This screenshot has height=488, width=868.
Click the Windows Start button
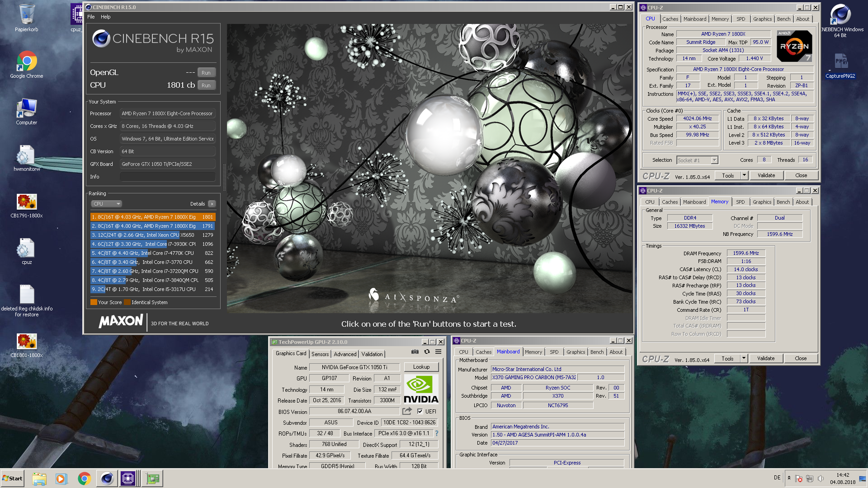click(x=13, y=479)
